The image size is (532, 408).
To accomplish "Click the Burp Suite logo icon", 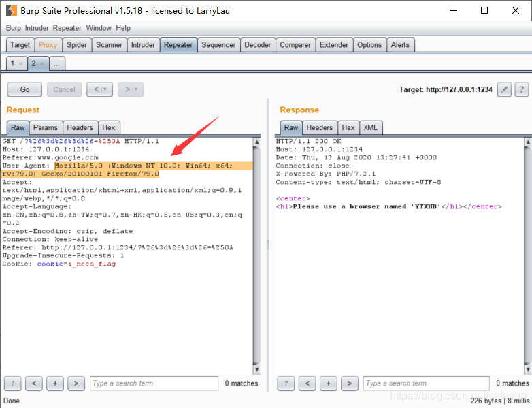I will click(x=11, y=10).
